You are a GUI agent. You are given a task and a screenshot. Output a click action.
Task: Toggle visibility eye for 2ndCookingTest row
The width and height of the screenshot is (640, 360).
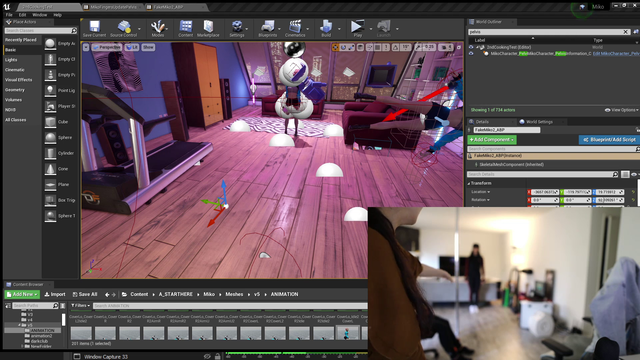pyautogui.click(x=471, y=47)
